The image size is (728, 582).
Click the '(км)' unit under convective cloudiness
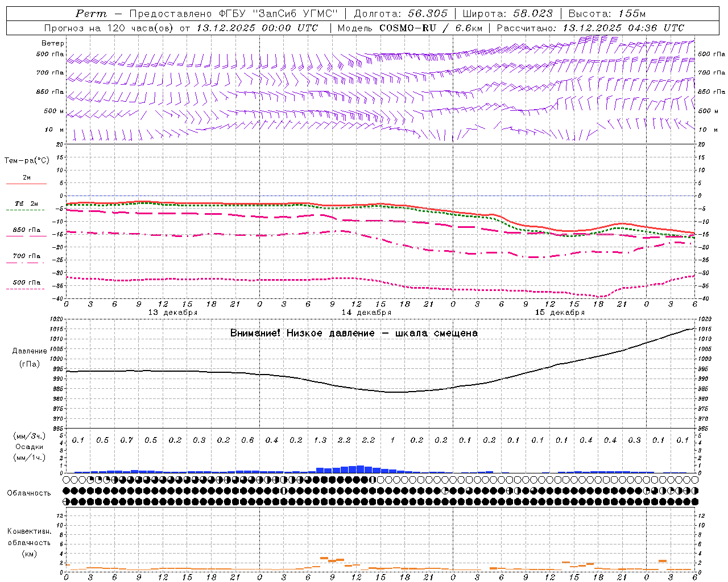tap(29, 554)
